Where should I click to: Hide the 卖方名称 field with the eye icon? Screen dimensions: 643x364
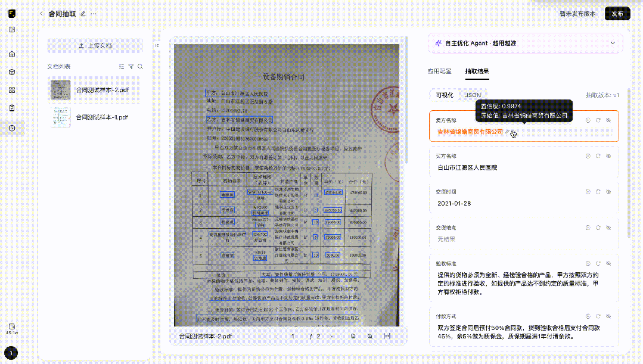pos(608,120)
